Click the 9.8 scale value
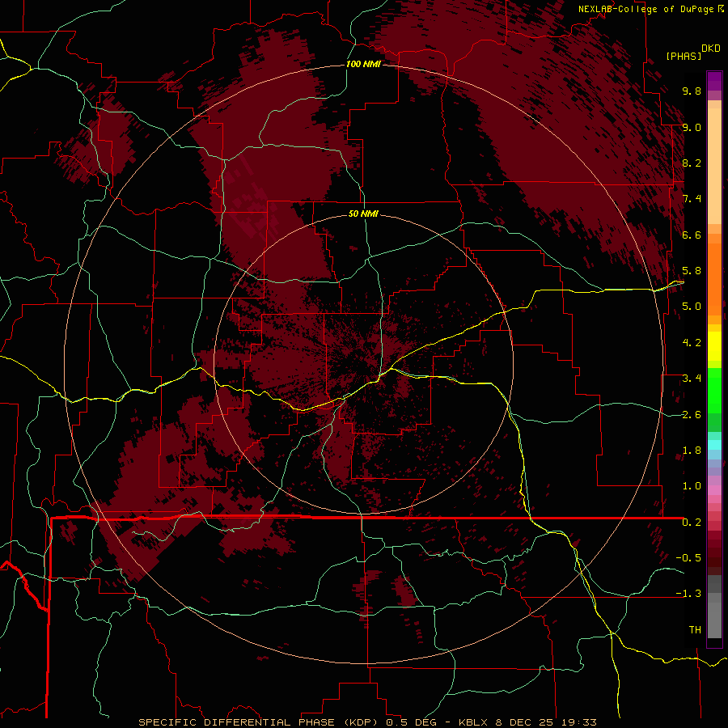Image resolution: width=728 pixels, height=728 pixels. pyautogui.click(x=692, y=91)
